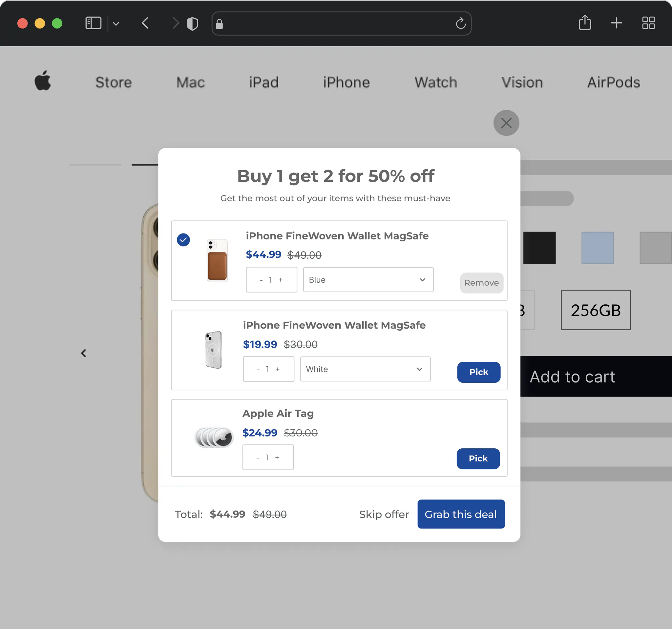Reload the page with the refresh icon
This screenshot has height=629, width=672.
coord(460,24)
